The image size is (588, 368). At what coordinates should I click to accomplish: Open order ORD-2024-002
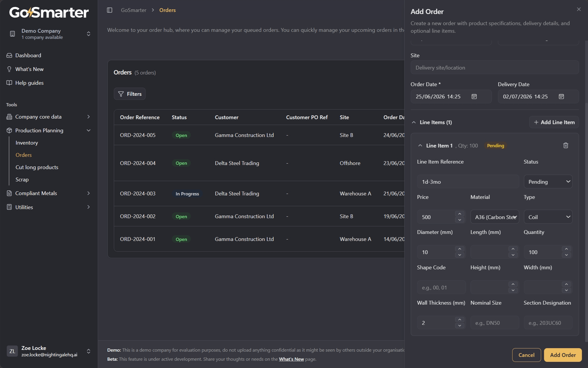click(x=138, y=216)
